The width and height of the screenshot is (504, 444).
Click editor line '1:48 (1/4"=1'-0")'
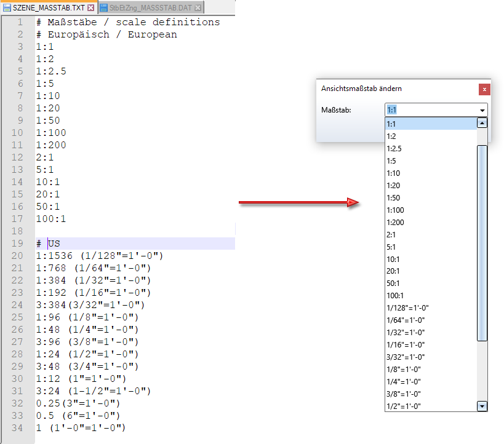point(87,330)
